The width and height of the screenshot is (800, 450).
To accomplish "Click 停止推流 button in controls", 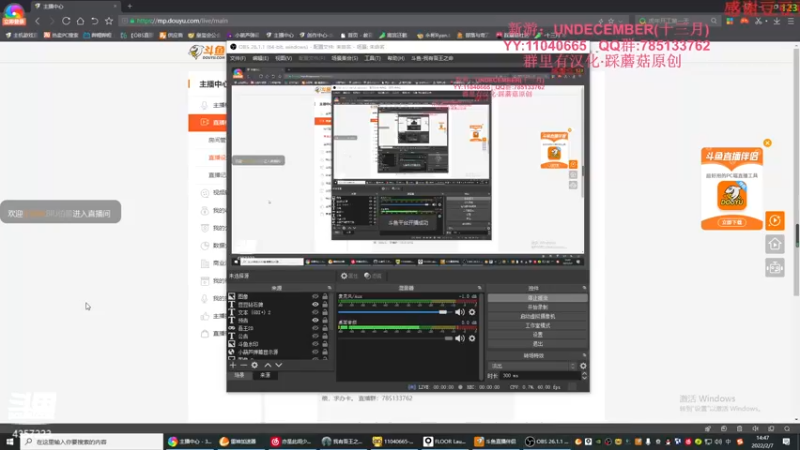I will pos(538,298).
